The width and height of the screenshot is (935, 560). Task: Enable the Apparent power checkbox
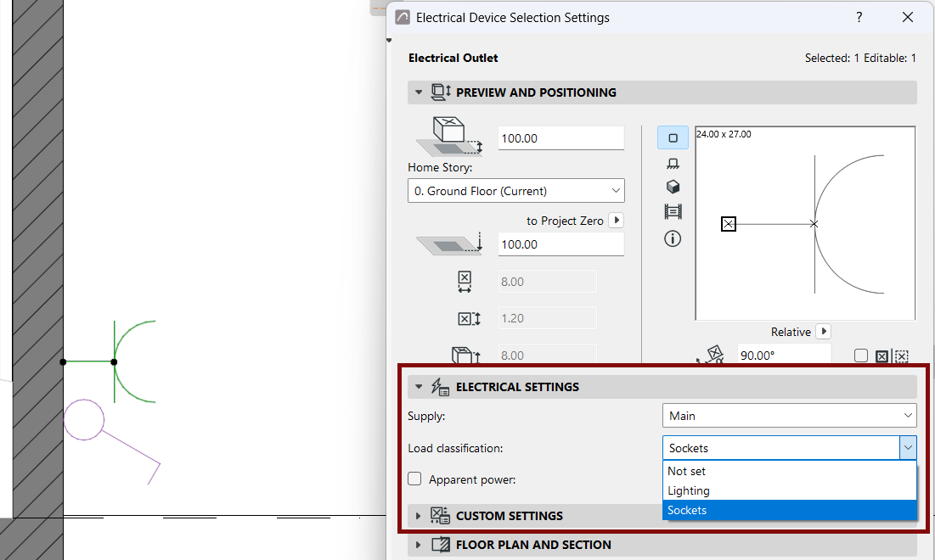coord(414,479)
